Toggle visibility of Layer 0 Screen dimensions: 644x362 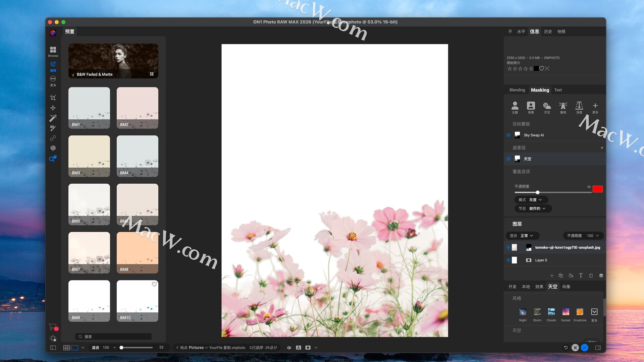(508, 260)
